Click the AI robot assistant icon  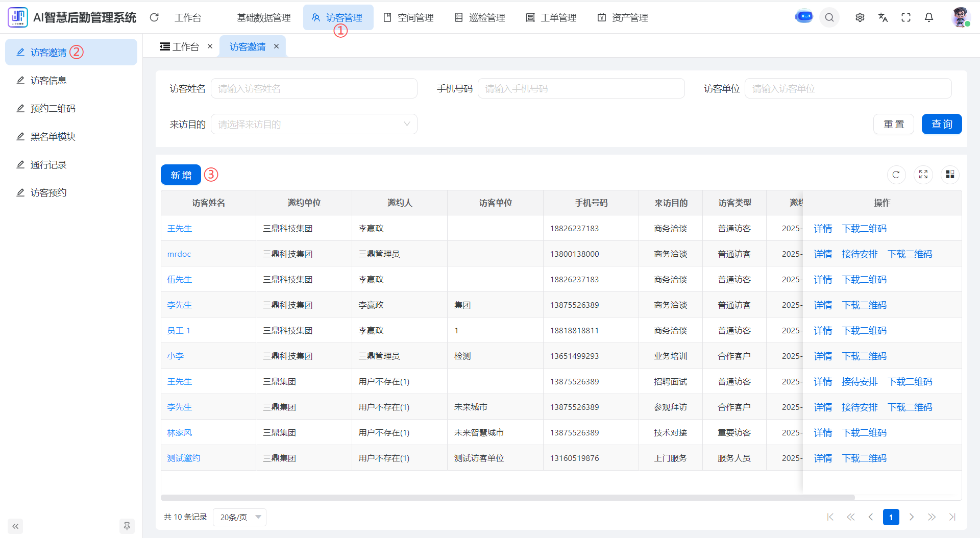point(804,17)
